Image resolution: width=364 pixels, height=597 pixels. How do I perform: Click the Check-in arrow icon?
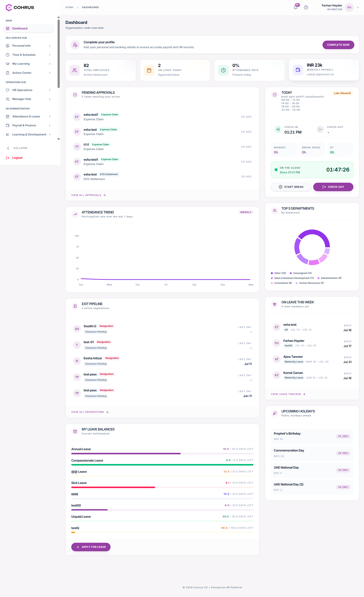click(x=278, y=129)
